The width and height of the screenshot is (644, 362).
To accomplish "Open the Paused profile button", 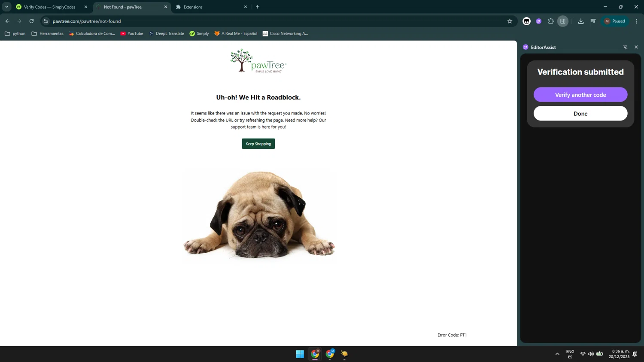I will click(615, 21).
